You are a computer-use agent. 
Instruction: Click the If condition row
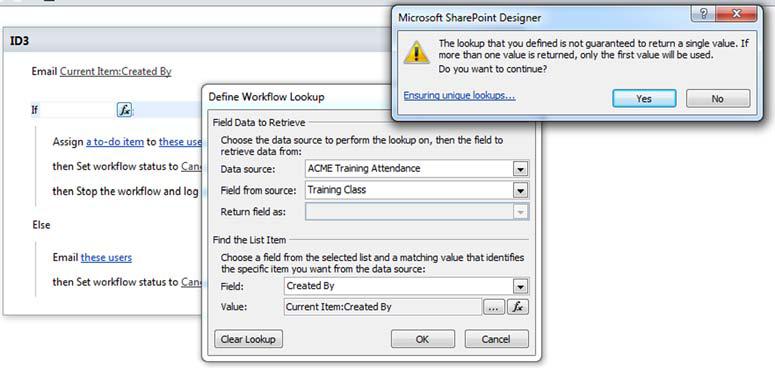117,110
